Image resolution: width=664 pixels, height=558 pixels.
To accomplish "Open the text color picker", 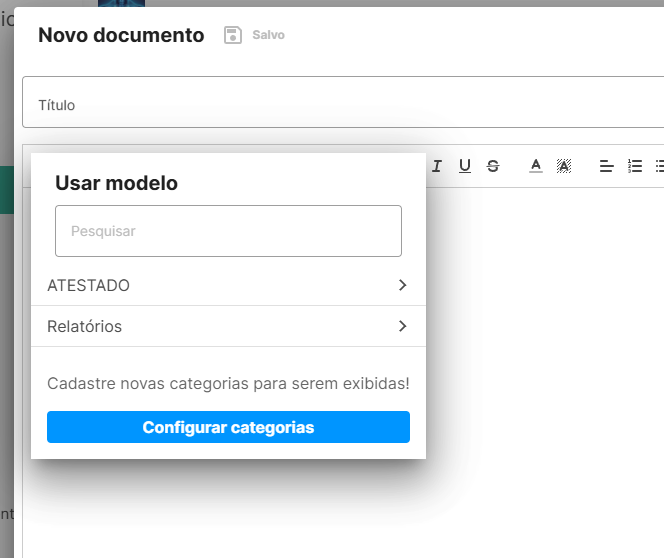I will point(536,166).
